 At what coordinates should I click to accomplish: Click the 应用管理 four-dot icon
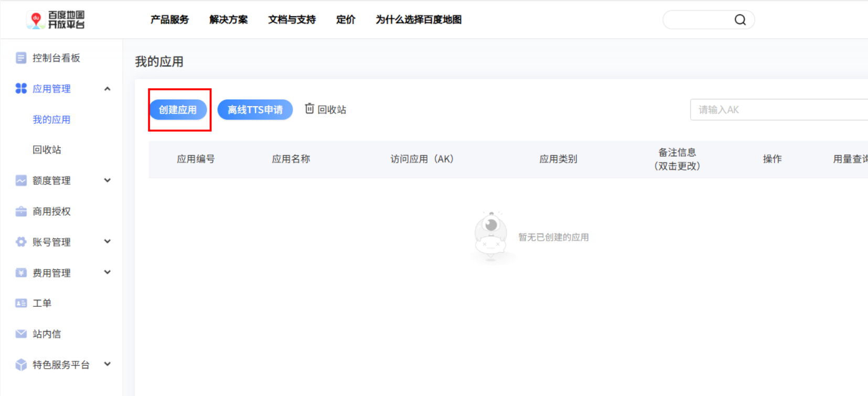pos(21,89)
